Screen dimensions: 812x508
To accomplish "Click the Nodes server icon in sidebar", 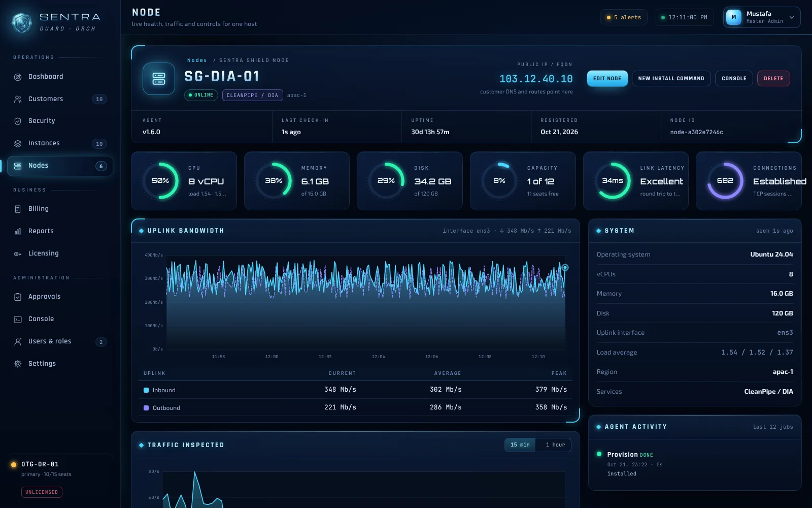I will point(18,166).
